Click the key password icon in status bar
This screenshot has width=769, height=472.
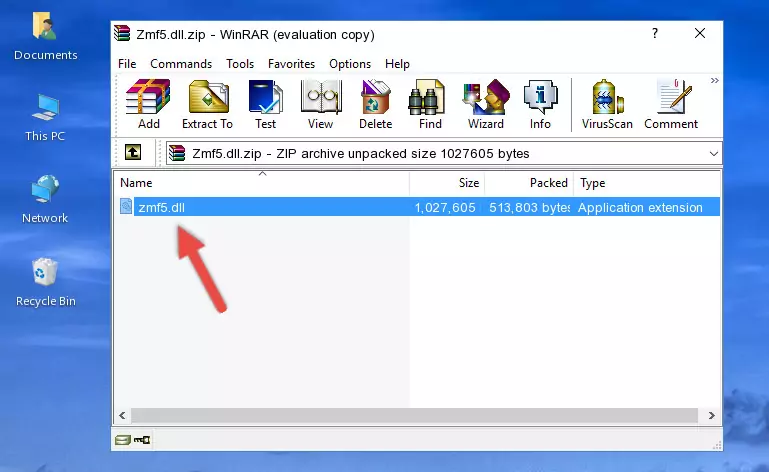click(x=142, y=440)
